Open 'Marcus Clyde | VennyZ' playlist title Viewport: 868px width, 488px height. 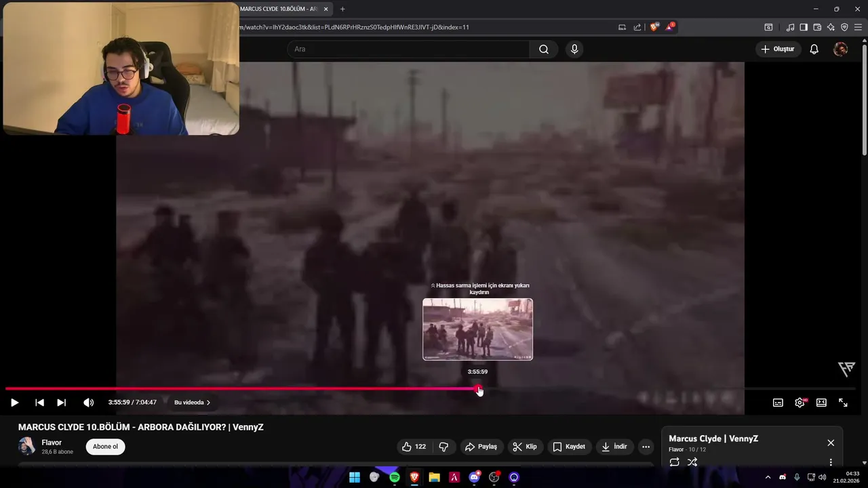click(x=713, y=439)
